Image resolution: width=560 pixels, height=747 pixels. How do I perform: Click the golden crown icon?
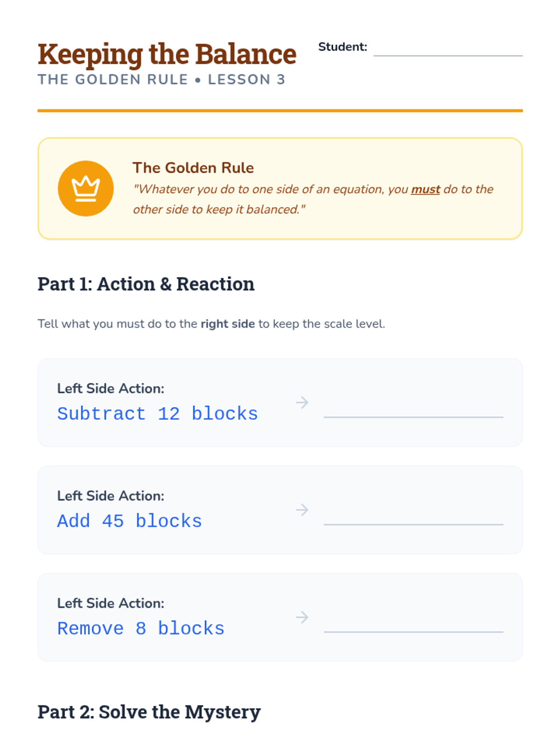pos(85,189)
